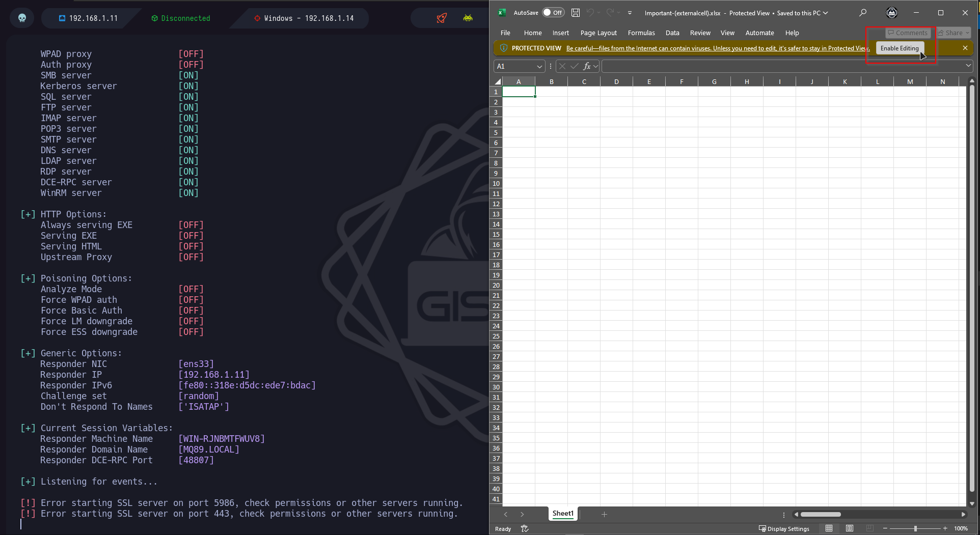This screenshot has height=535, width=980.
Task: Open the Formulas ribbon tab
Action: pyautogui.click(x=641, y=33)
